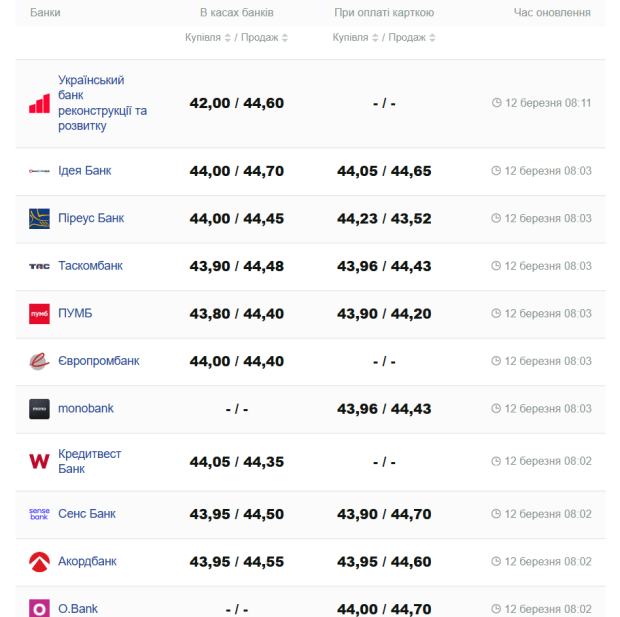Click the Європромбанк logo icon
This screenshot has height=617, width=620.
(x=39, y=361)
